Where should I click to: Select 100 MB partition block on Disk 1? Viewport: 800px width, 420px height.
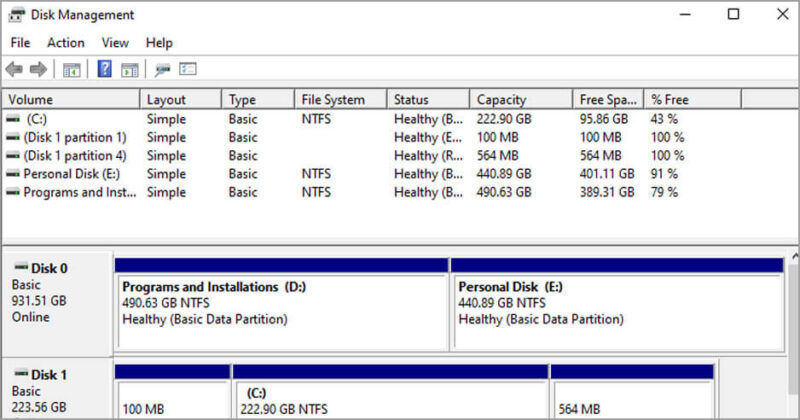[172, 391]
